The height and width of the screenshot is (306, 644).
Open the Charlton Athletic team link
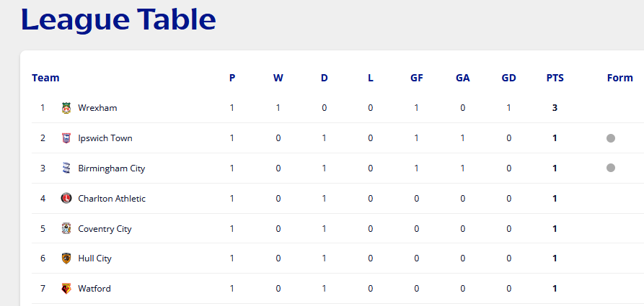coord(112,199)
